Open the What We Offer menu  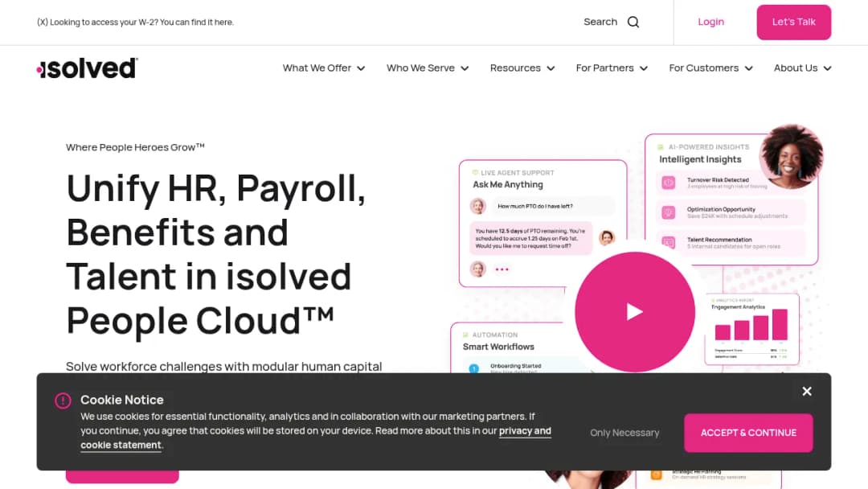pos(317,68)
